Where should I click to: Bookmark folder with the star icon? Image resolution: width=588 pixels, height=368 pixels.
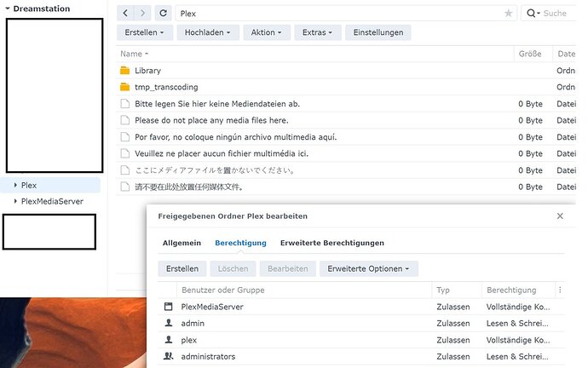pos(508,14)
